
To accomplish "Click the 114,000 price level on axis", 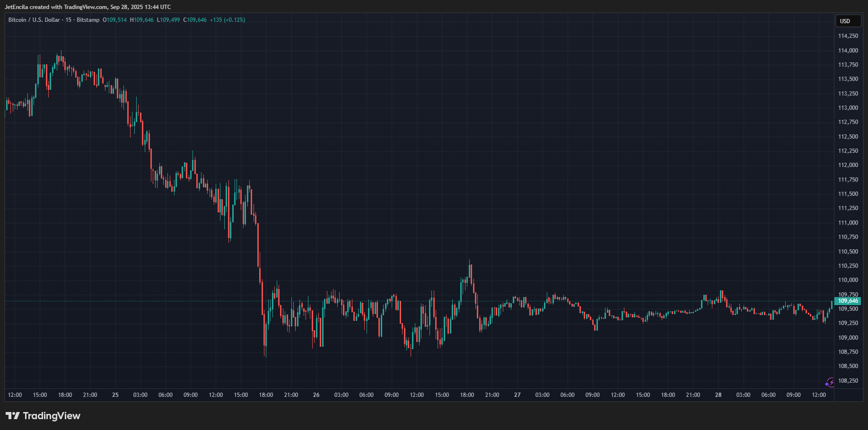I will [848, 51].
